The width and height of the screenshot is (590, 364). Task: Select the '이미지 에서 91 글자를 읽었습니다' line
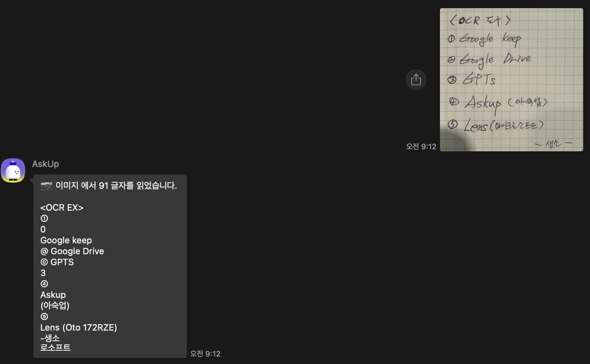pos(116,186)
